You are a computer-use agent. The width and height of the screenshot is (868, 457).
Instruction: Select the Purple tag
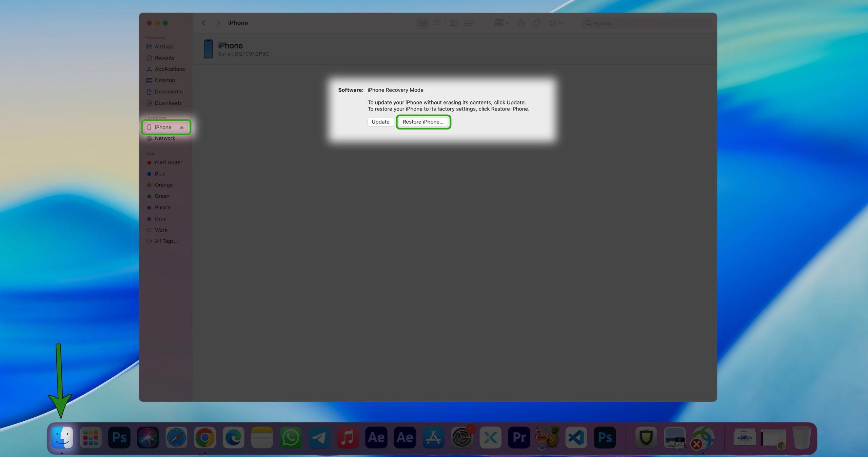[x=162, y=207]
